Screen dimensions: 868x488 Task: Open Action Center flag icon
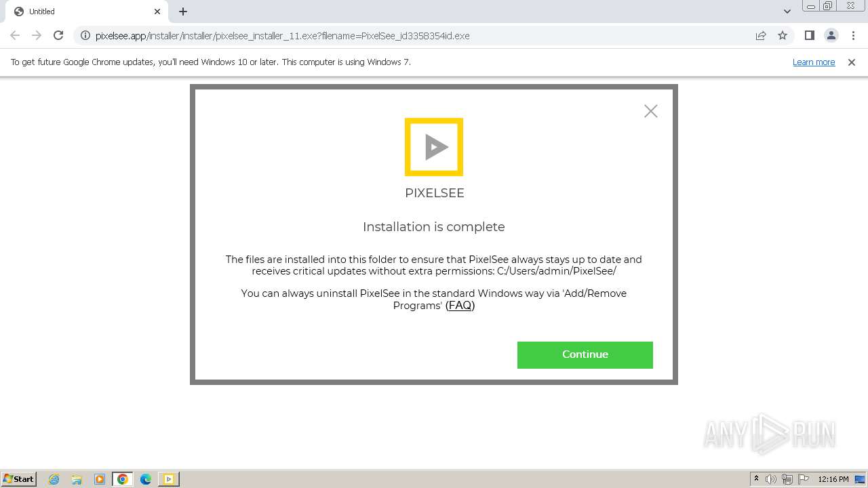(804, 479)
